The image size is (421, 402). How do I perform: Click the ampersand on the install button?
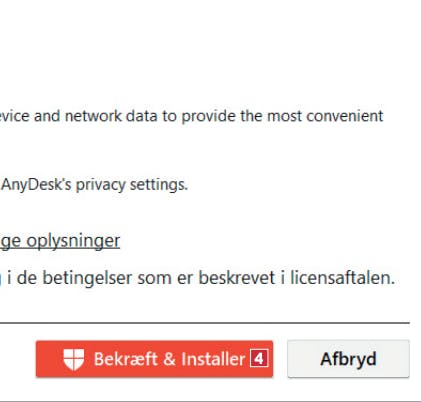point(169,359)
